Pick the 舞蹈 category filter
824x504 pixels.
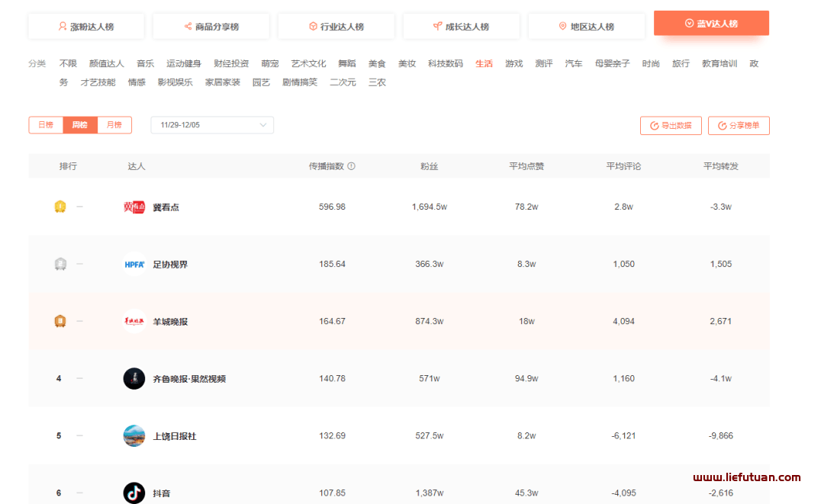[x=347, y=63]
